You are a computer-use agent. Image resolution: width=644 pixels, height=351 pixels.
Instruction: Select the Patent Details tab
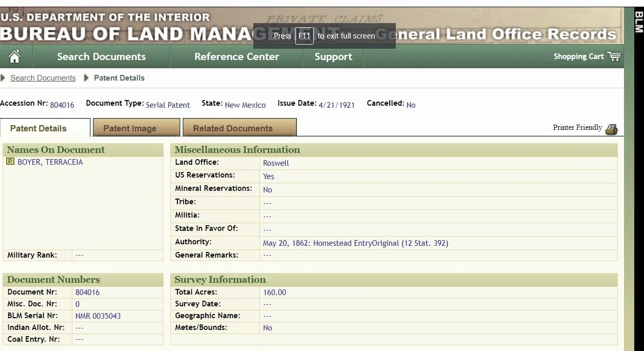click(x=45, y=128)
